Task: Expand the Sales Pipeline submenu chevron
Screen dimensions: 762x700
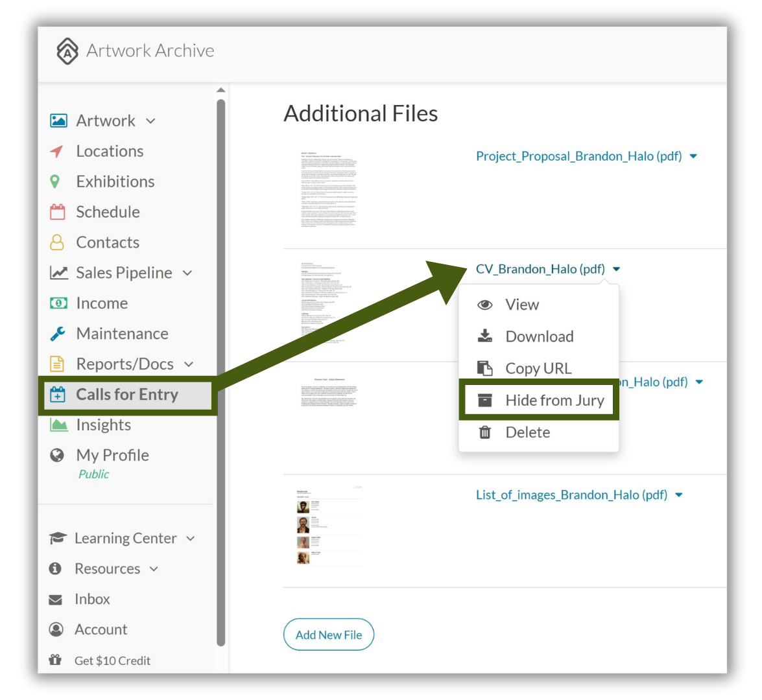Action: [187, 273]
